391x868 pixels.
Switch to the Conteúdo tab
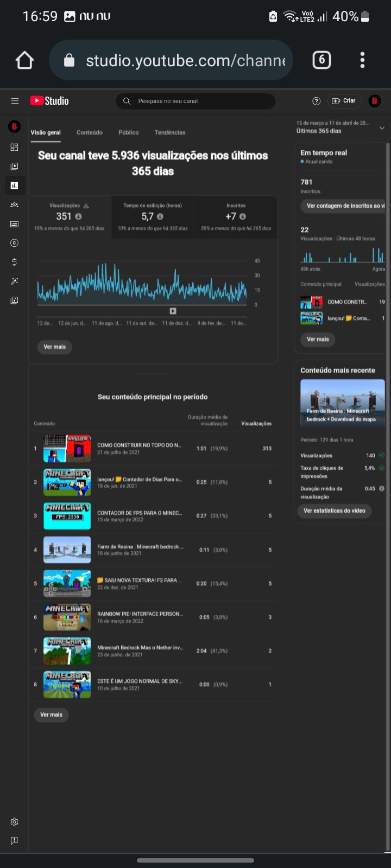(x=90, y=132)
